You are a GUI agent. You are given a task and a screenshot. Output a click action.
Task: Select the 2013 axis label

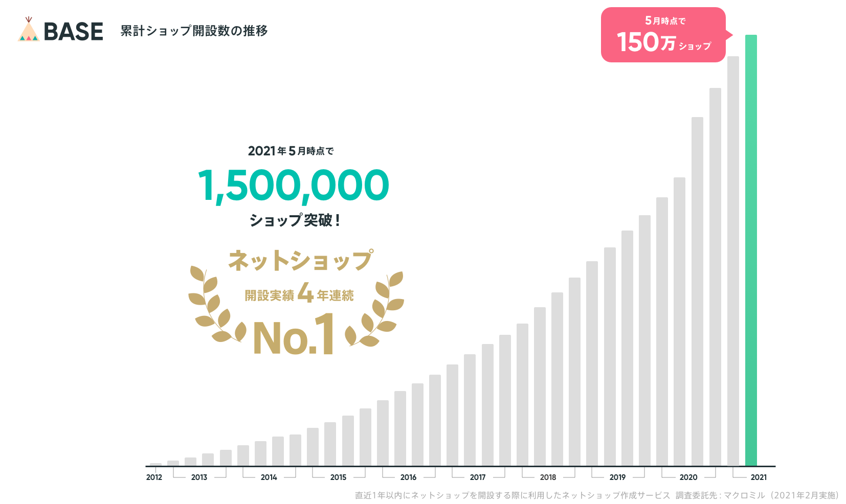pyautogui.click(x=199, y=477)
